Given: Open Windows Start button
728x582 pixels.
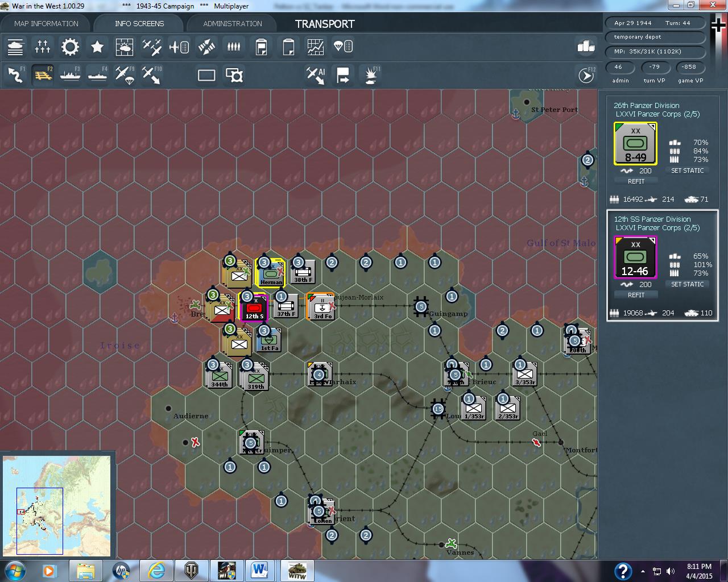Looking at the screenshot, I should [x=14, y=570].
